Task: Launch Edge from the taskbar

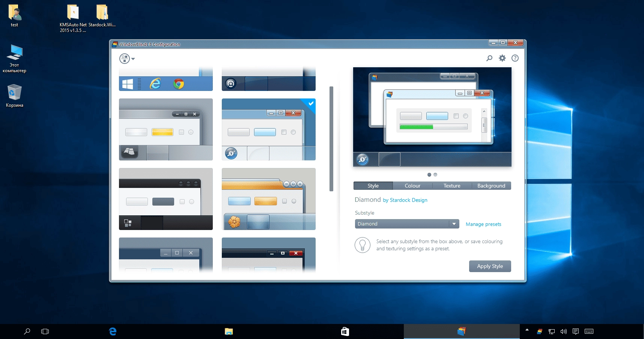Action: pos(113,331)
